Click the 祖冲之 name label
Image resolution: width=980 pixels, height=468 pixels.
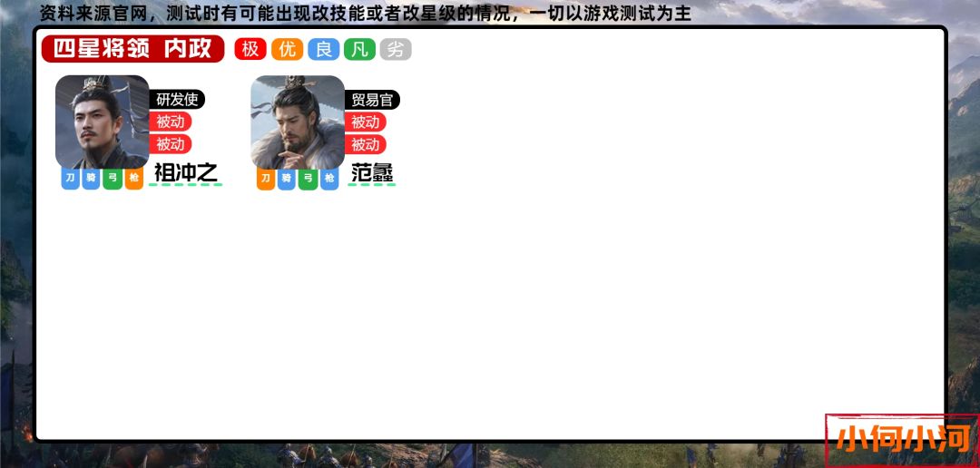[x=186, y=173]
